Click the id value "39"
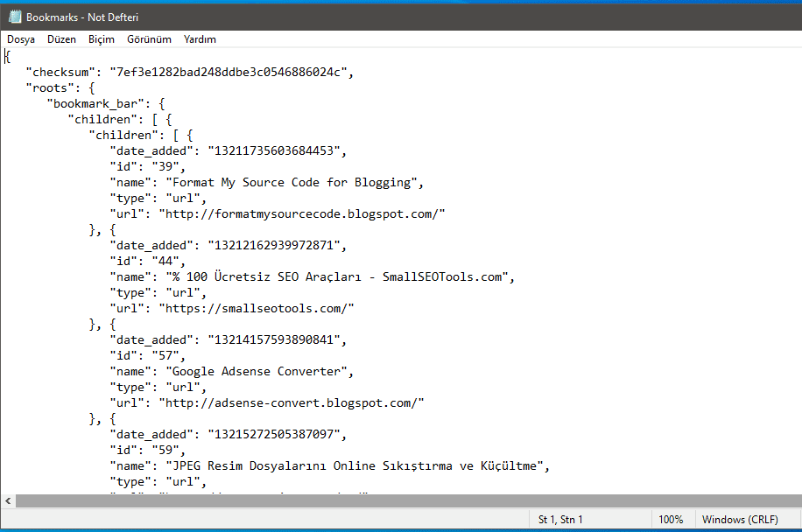This screenshot has height=532, width=802. tap(165, 166)
